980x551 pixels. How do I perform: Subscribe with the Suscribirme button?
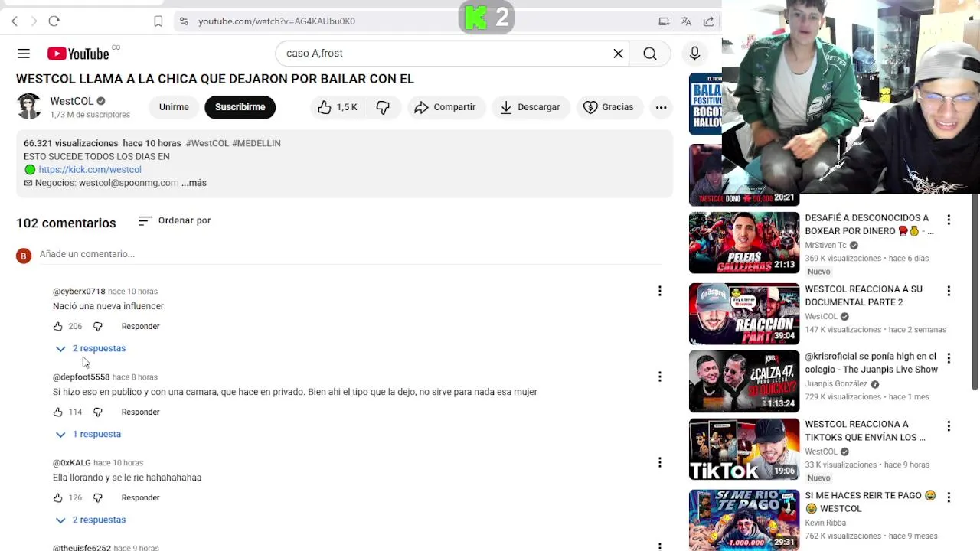[x=240, y=107]
